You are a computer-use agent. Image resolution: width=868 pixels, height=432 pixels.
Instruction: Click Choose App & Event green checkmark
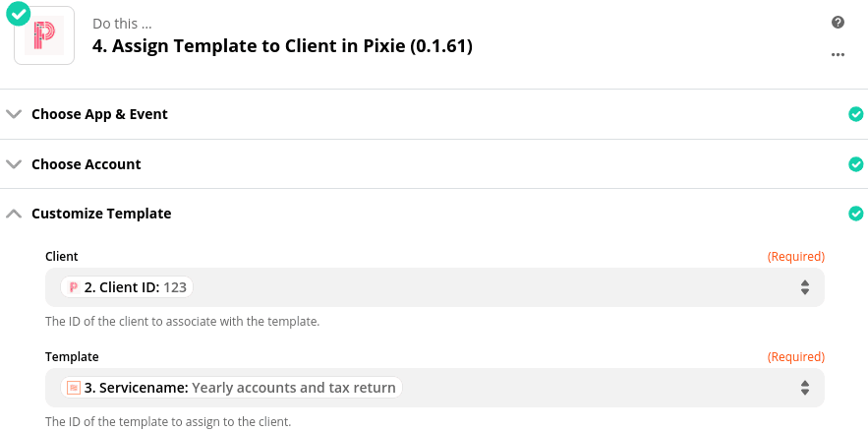click(855, 114)
